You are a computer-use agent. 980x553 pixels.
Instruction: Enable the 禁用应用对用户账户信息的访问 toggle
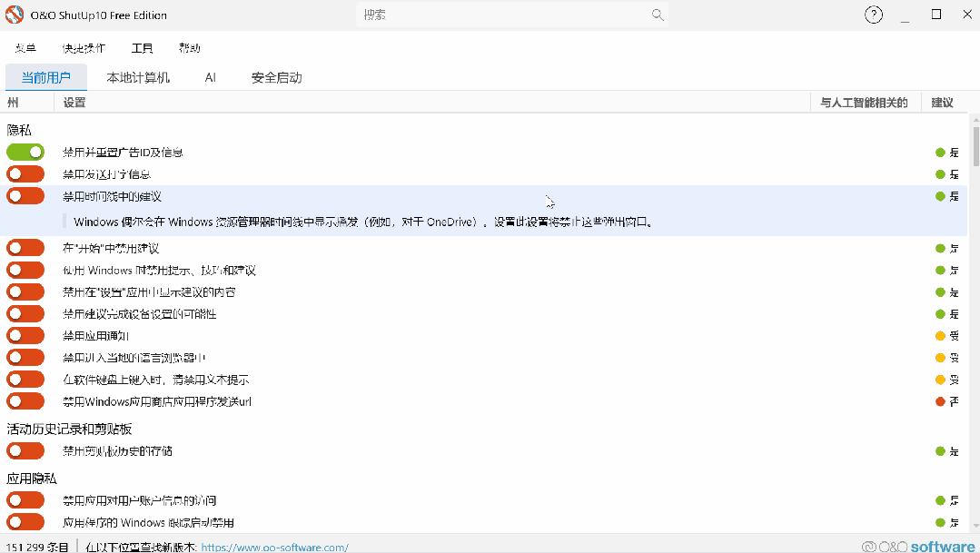[25, 500]
